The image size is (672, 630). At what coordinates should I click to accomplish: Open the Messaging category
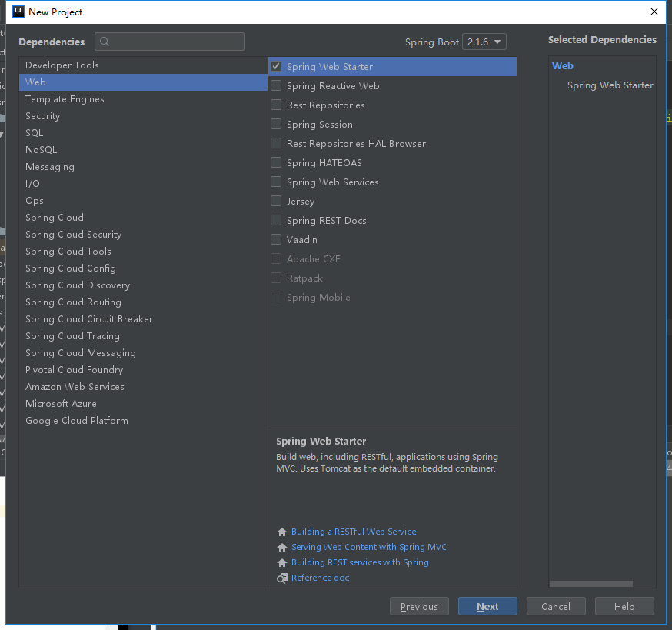point(143,167)
